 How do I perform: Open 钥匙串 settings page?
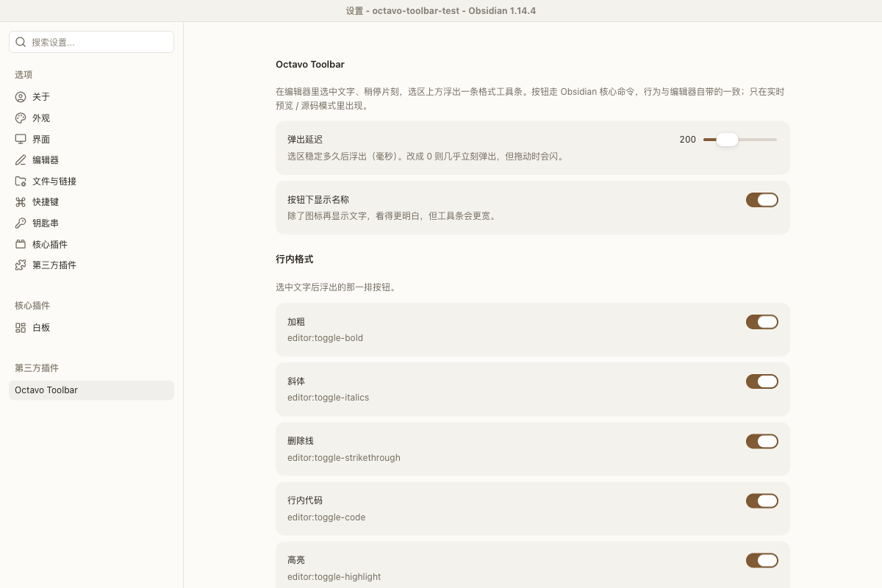[x=91, y=223]
